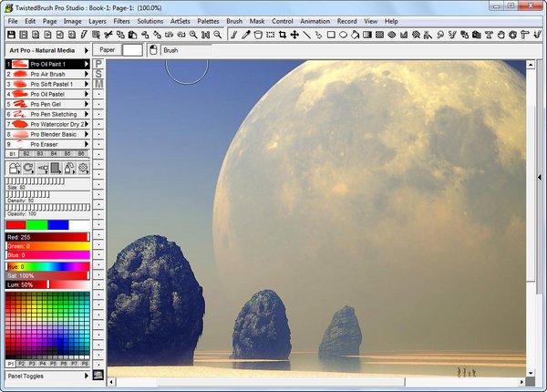547x392 pixels.
Task: Open the Record menu
Action: (346, 21)
